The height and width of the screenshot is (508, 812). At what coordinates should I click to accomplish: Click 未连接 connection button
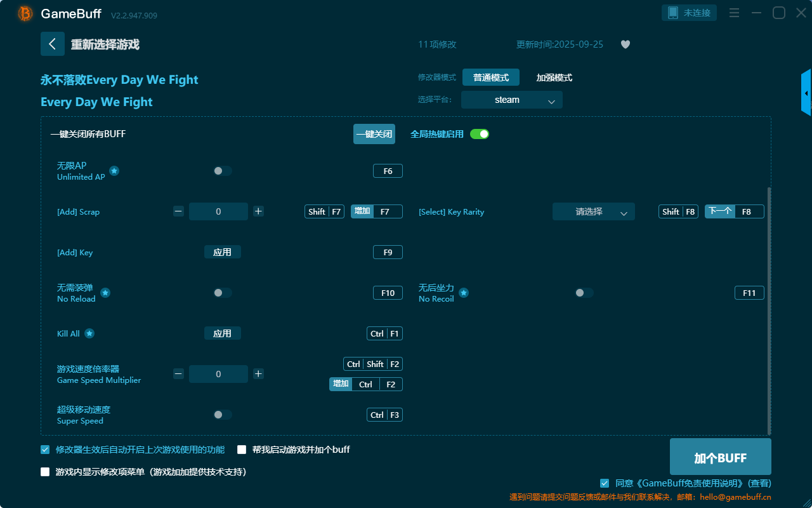click(x=690, y=13)
